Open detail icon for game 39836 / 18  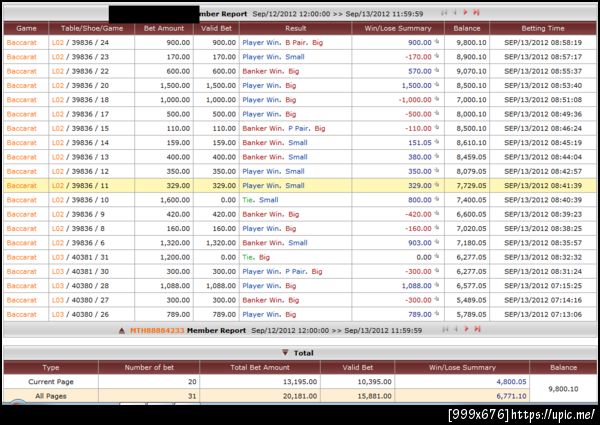click(437, 99)
